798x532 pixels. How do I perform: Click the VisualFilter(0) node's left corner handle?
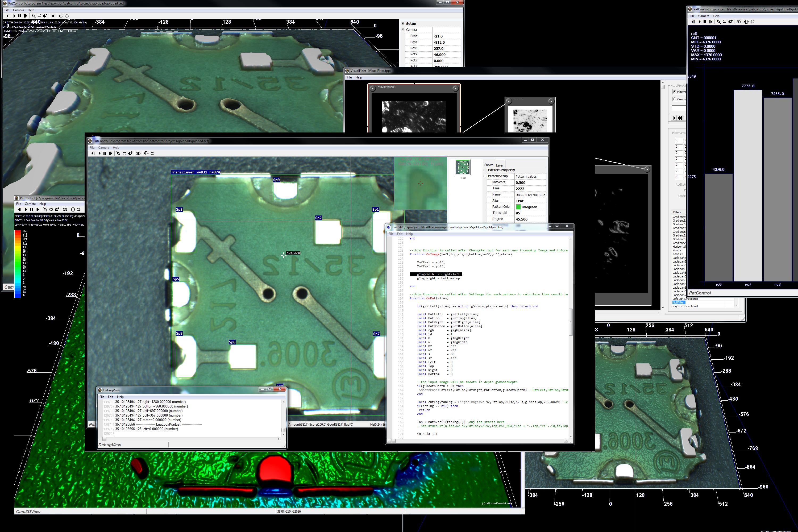click(x=373, y=88)
